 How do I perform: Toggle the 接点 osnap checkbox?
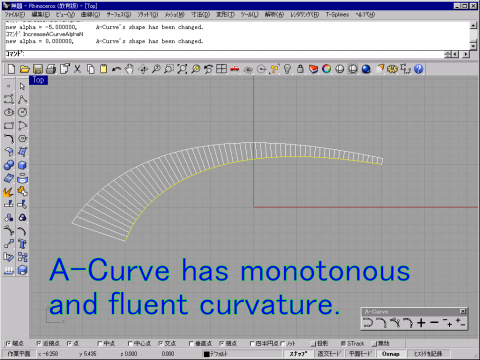pyautogui.click(x=222, y=343)
